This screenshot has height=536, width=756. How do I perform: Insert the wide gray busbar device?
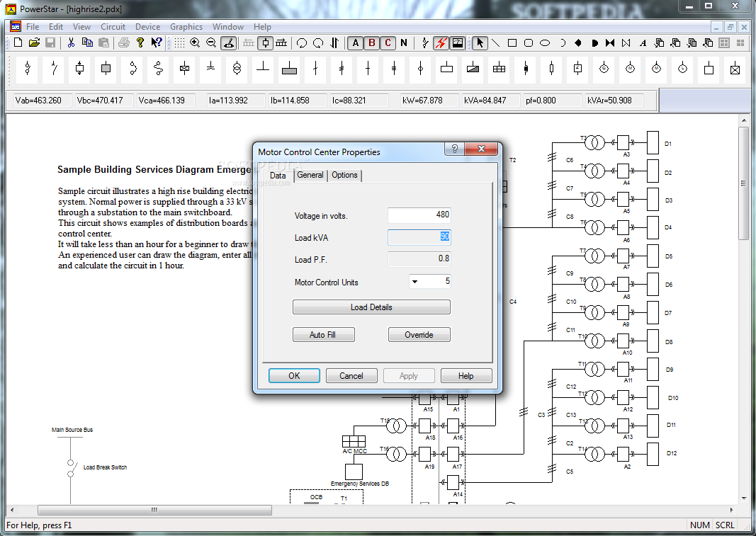(289, 69)
